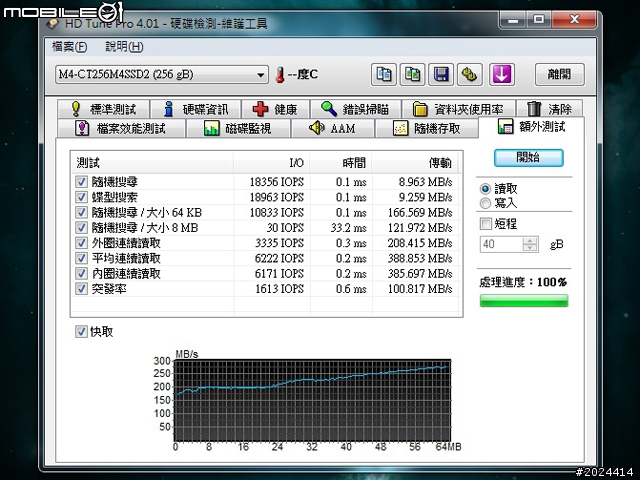640x480 pixels.
Task: Open the 清除 erase tab
Action: (x=549, y=109)
